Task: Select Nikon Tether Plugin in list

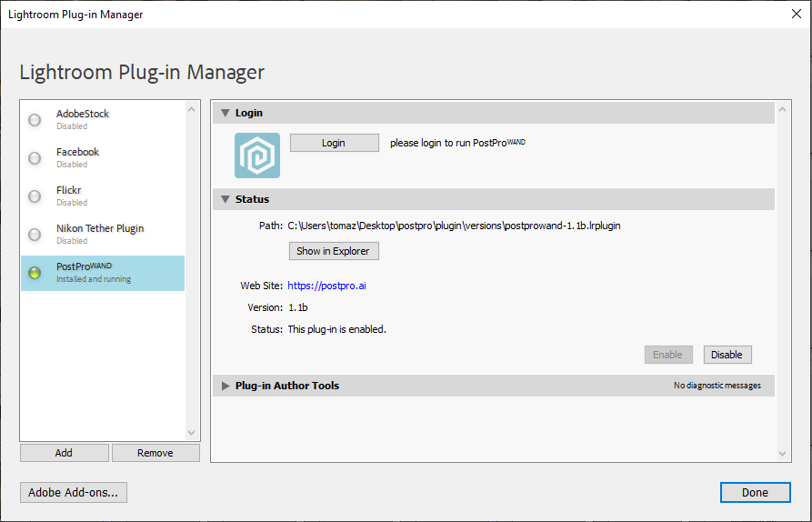Action: 103,235
